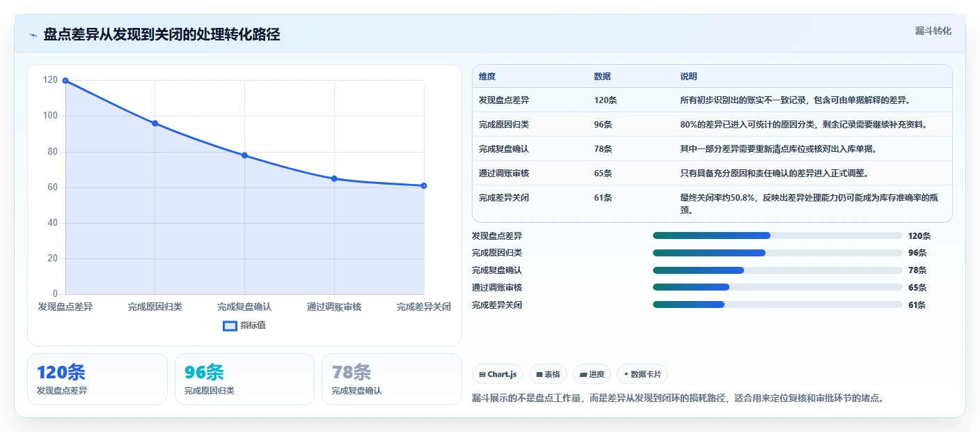Click the 61条 value beside progress bar
The width and height of the screenshot is (980, 432).
(x=917, y=304)
